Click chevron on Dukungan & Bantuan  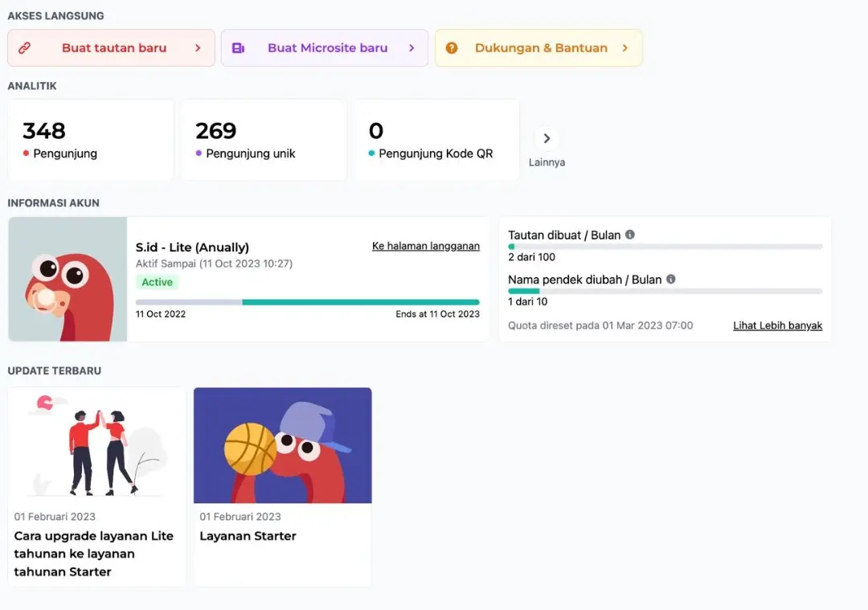(625, 48)
